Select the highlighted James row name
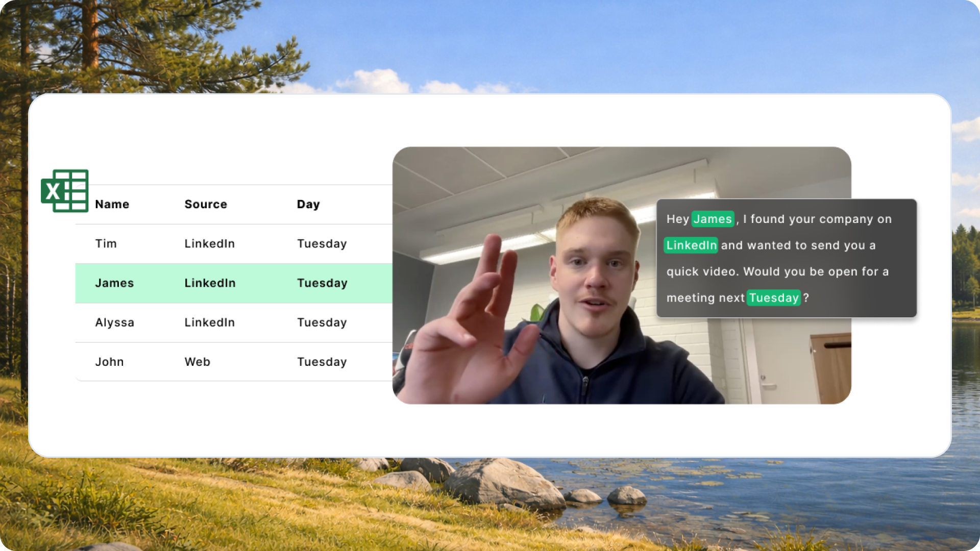The width and height of the screenshot is (980, 551). pyautogui.click(x=114, y=283)
